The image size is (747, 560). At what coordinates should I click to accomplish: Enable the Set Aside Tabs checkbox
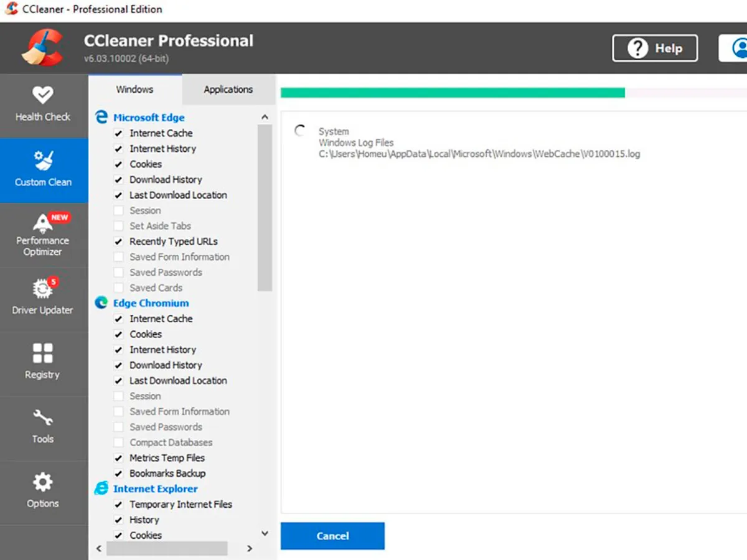click(x=118, y=226)
